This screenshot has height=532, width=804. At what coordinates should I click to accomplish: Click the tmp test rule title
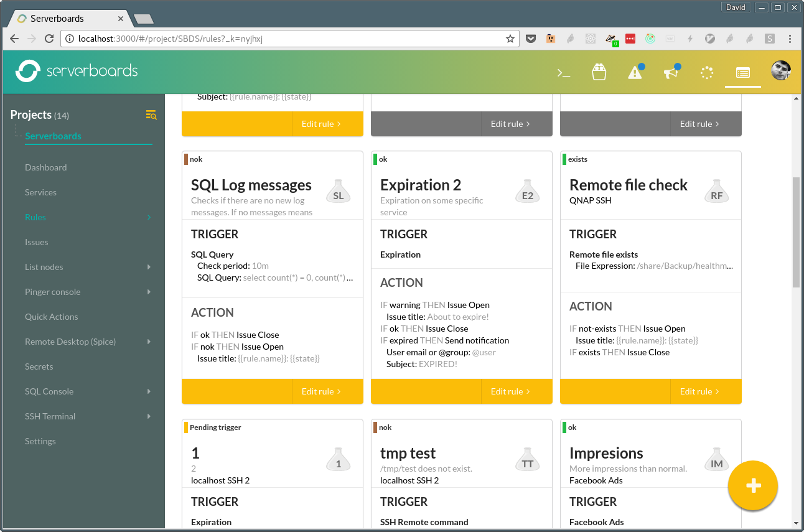coord(408,453)
